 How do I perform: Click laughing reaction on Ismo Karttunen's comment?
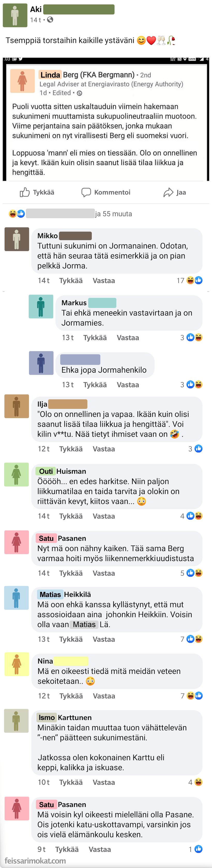(x=199, y=782)
